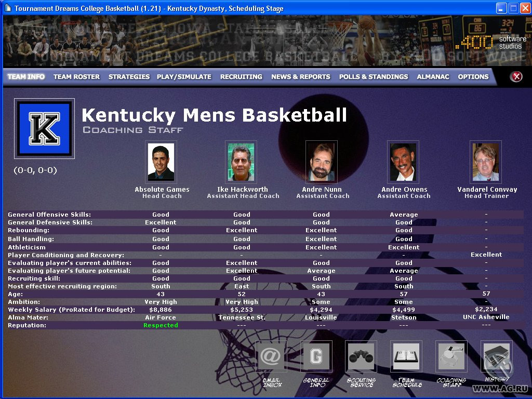
Task: Open the Almanac menu
Action: pyautogui.click(x=433, y=77)
